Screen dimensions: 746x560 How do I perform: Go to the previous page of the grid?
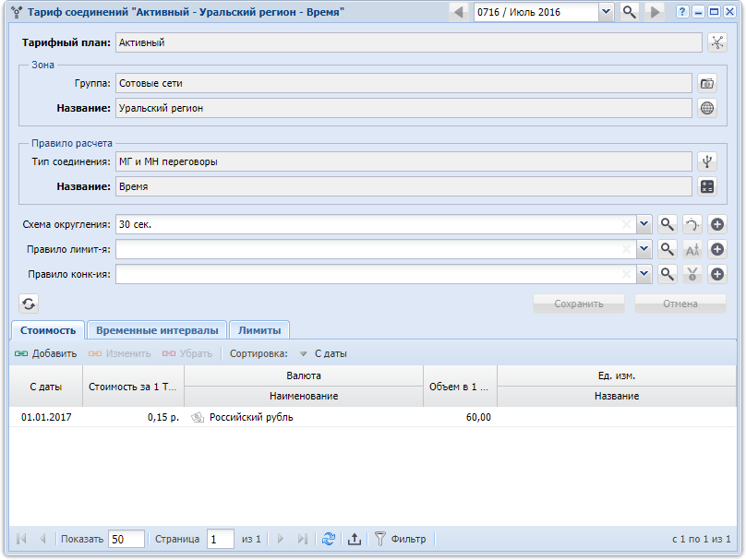[x=42, y=539]
